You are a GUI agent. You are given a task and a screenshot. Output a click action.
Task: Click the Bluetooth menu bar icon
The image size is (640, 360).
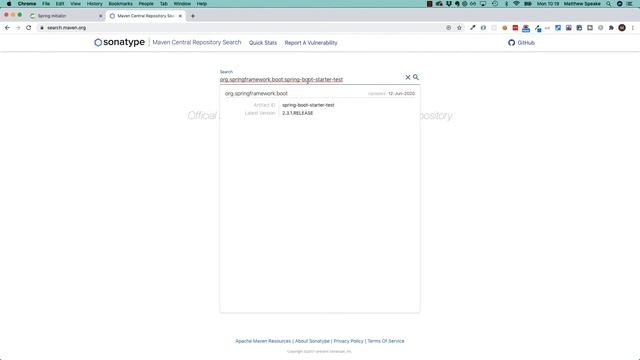507,4
